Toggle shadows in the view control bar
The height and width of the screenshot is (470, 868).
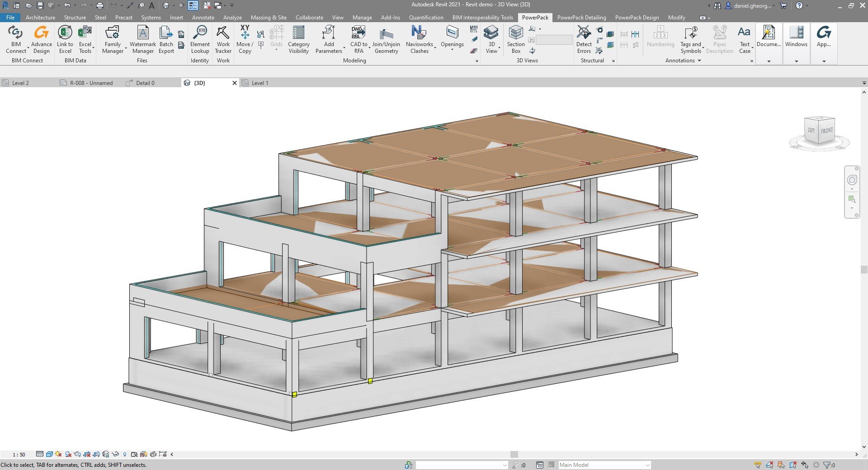[68, 455]
